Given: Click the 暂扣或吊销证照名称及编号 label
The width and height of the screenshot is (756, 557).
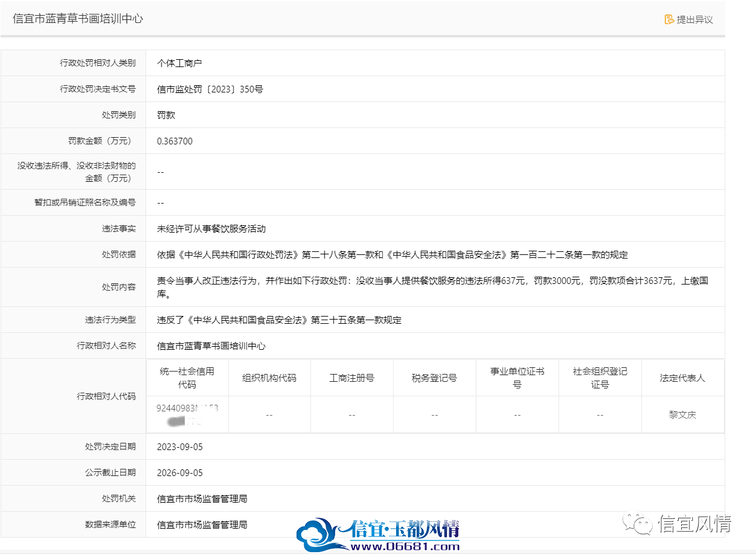Looking at the screenshot, I should (85, 202).
